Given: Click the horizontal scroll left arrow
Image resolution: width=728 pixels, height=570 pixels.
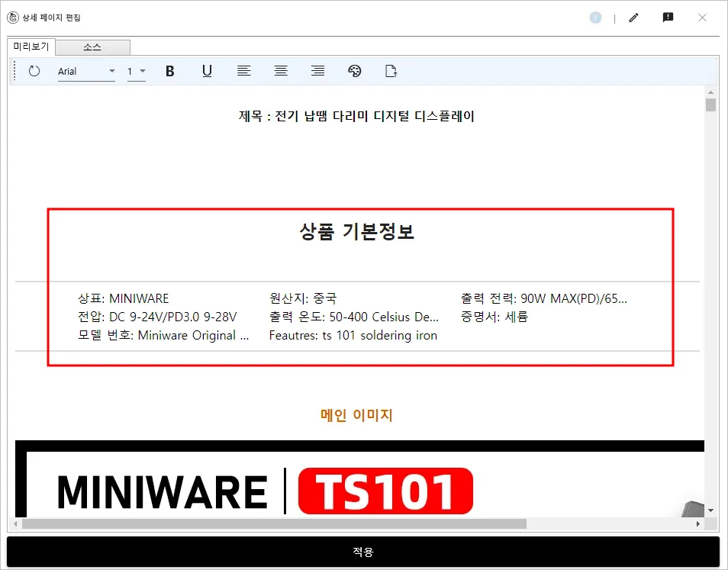Looking at the screenshot, I should click(15, 523).
